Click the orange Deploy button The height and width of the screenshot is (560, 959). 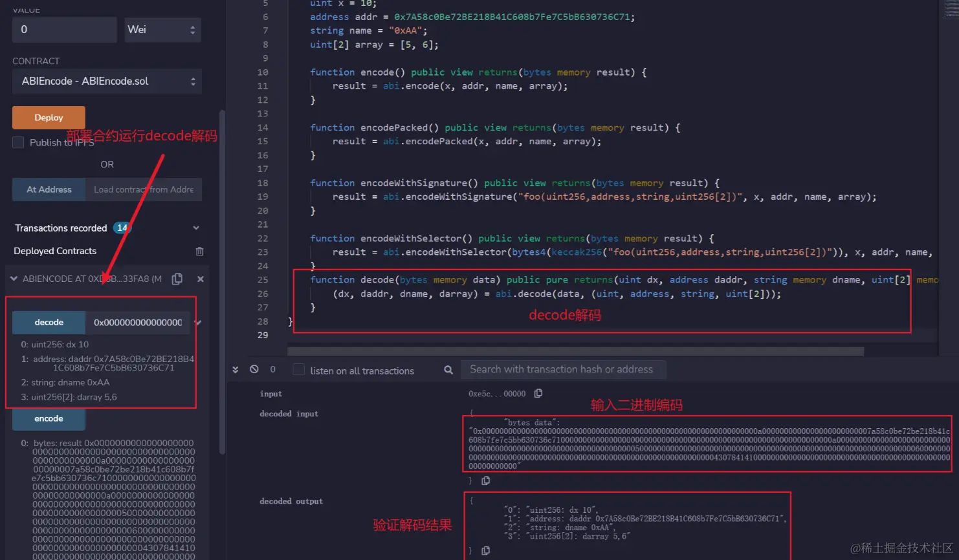(x=49, y=118)
